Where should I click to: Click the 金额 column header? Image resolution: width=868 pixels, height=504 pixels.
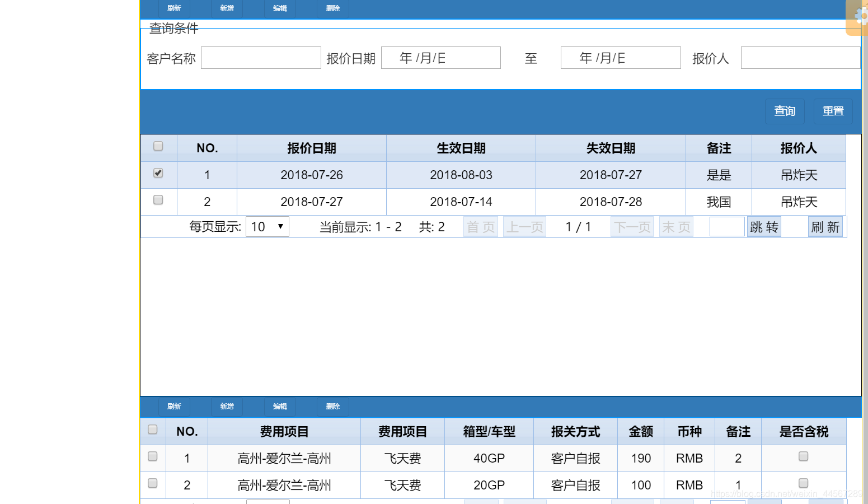point(641,432)
